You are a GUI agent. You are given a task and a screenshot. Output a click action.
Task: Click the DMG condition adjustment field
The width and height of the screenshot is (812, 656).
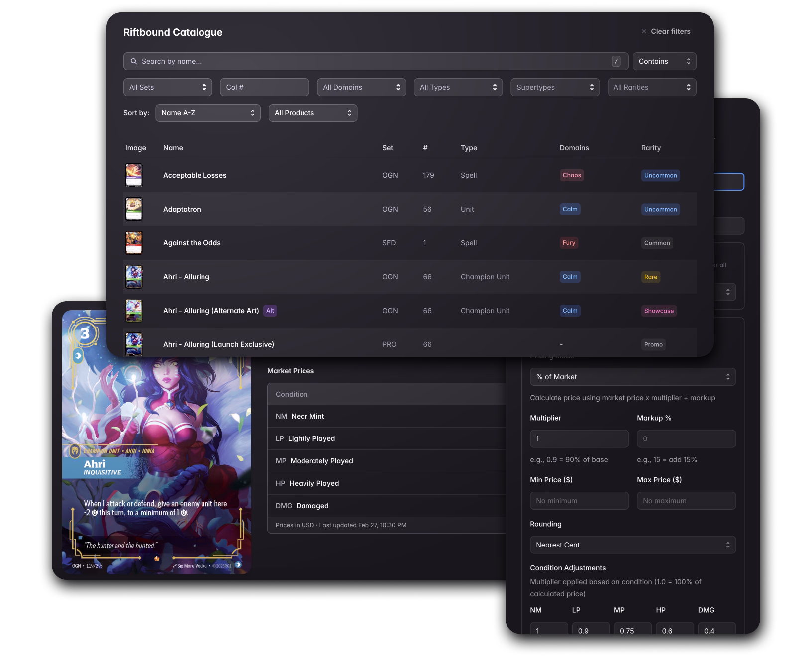[x=717, y=629]
